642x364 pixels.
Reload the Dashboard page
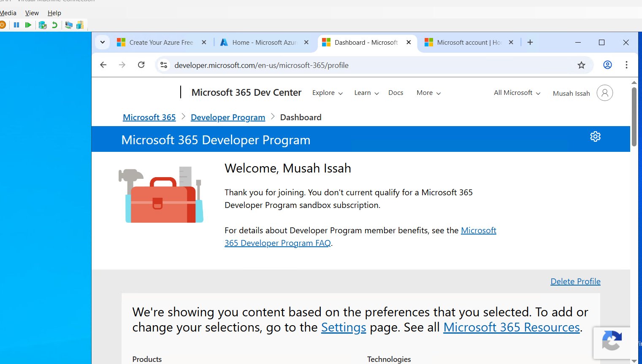coord(141,65)
